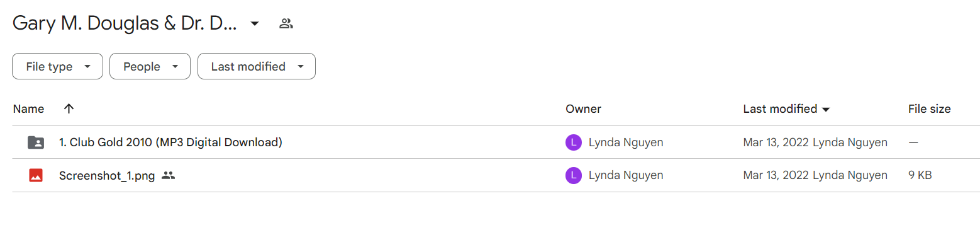Expand the Last modified filter chip
This screenshot has height=237, width=980.
point(257,66)
